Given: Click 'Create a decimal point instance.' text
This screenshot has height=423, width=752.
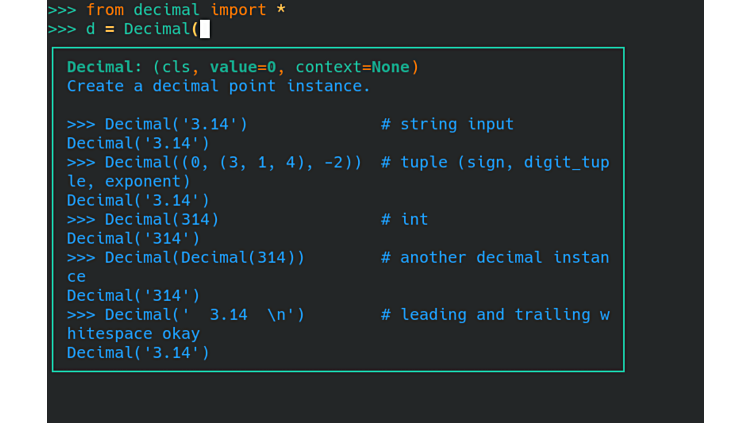Looking at the screenshot, I should (219, 86).
